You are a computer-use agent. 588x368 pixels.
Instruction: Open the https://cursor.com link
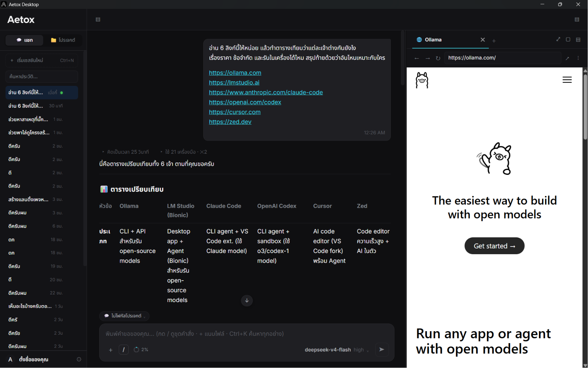tap(235, 112)
